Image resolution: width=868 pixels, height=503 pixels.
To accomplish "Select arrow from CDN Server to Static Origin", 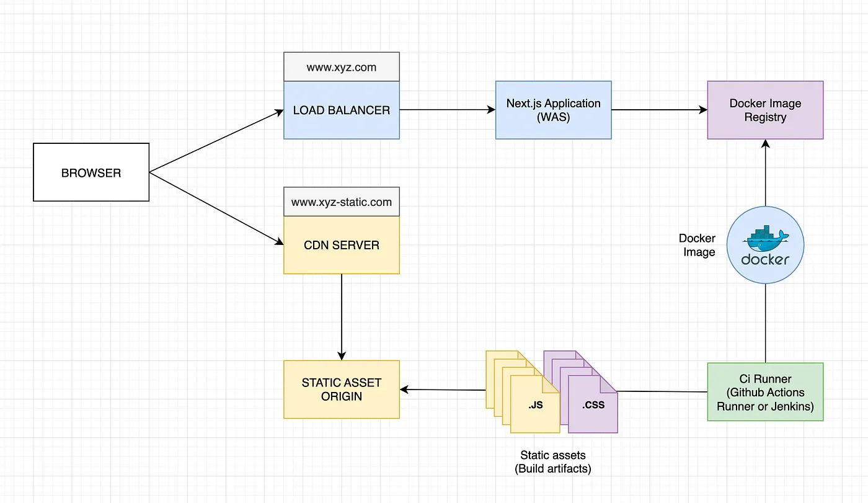I will [x=342, y=317].
